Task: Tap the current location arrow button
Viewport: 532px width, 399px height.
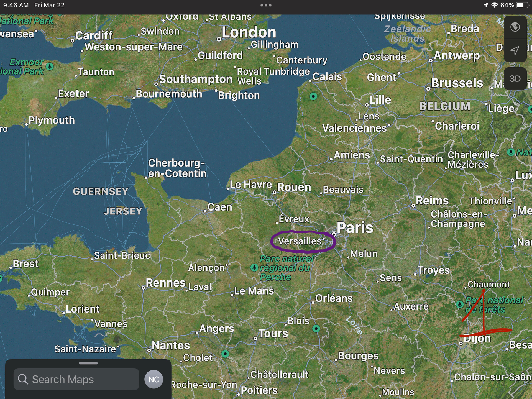Action: tap(515, 50)
